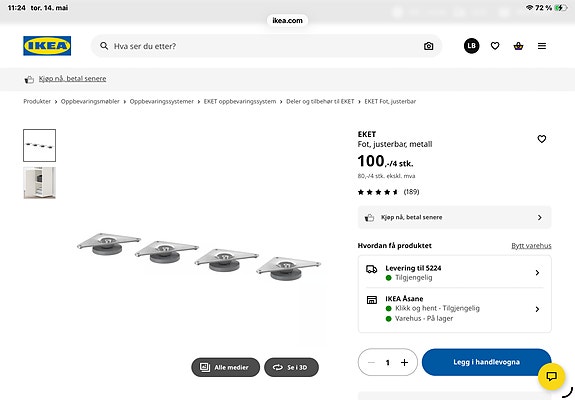The width and height of the screenshot is (575, 400).
Task: Open the yellow chat bubble
Action: pyautogui.click(x=551, y=377)
